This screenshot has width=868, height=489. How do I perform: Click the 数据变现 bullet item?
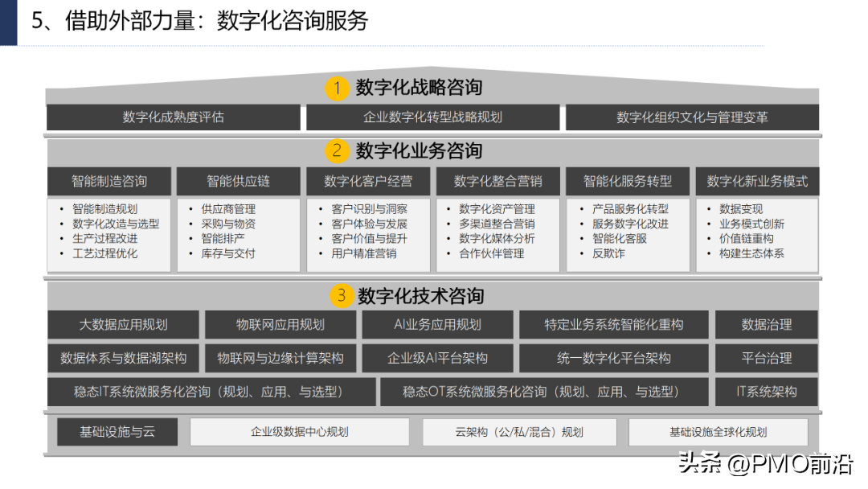pyautogui.click(x=741, y=209)
